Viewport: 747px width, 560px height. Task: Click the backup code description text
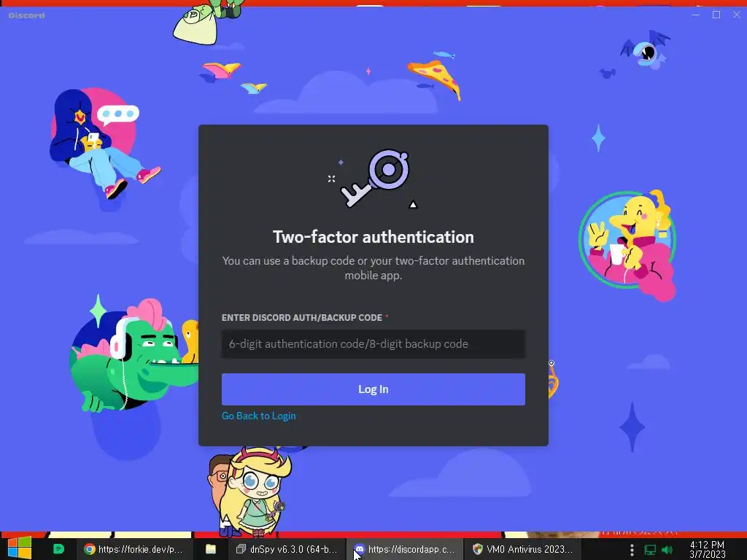pyautogui.click(x=373, y=268)
